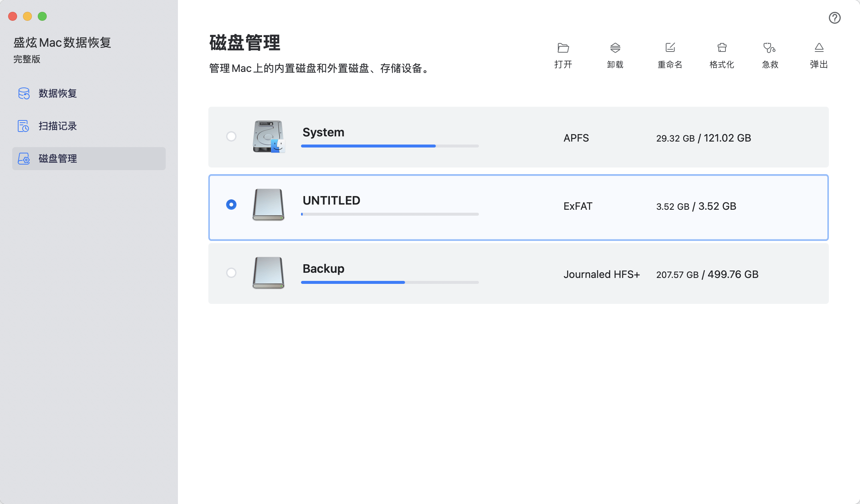This screenshot has width=860, height=504.
Task: Select the 数据恢复 sidebar icon
Action: click(24, 93)
